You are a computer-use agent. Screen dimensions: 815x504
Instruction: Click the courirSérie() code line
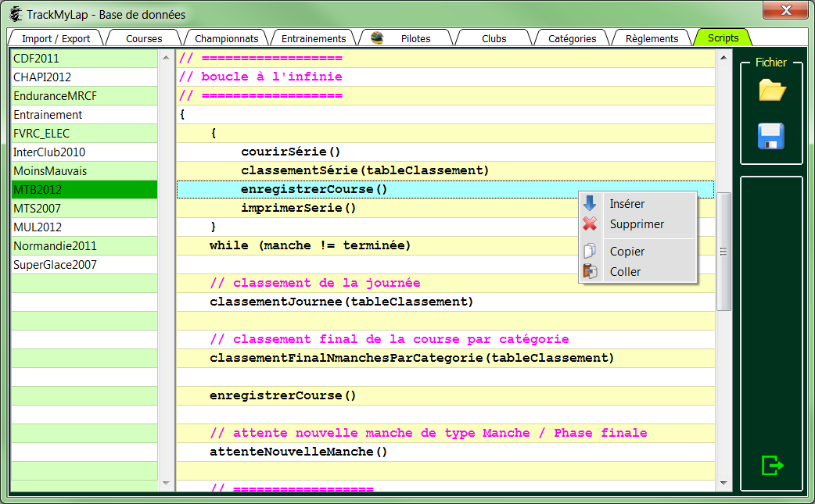[x=446, y=152]
